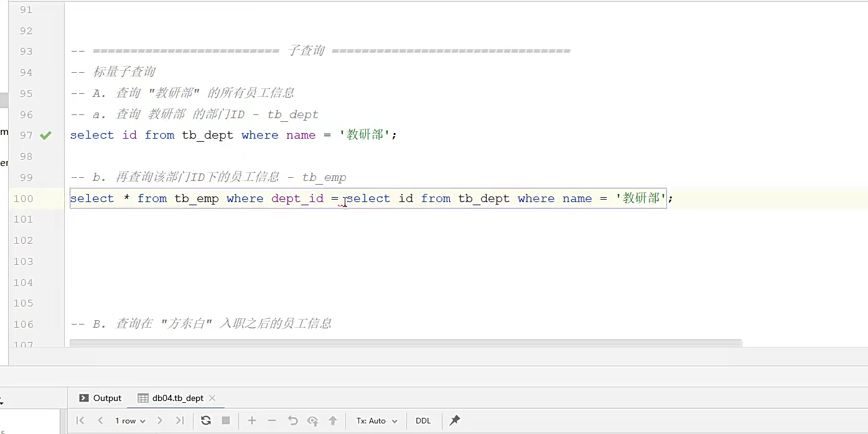Viewport: 868px width, 434px height.
Task: Click the green checkmark beside line 97
Action: point(45,135)
